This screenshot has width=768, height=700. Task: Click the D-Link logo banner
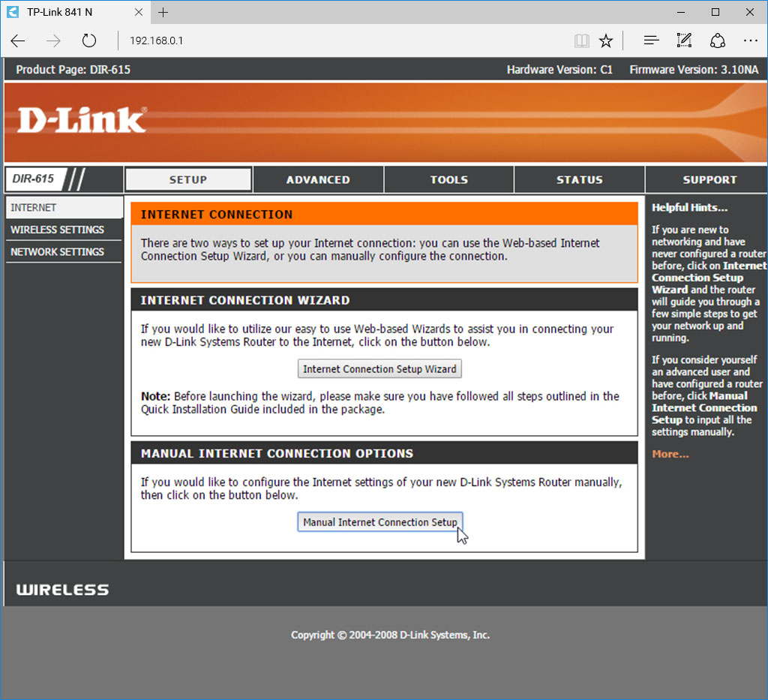pyautogui.click(x=82, y=121)
